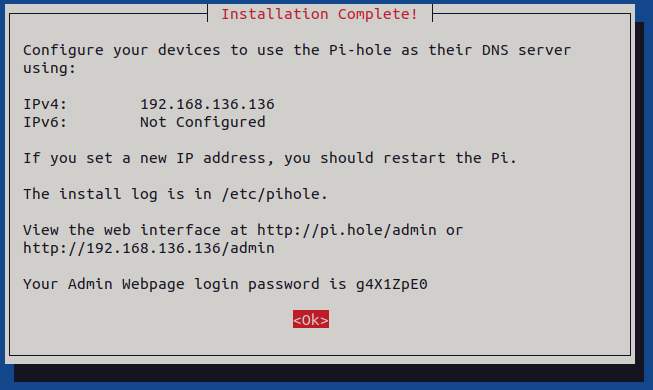
Task: Click the IPv6: label
Action: tap(45, 122)
